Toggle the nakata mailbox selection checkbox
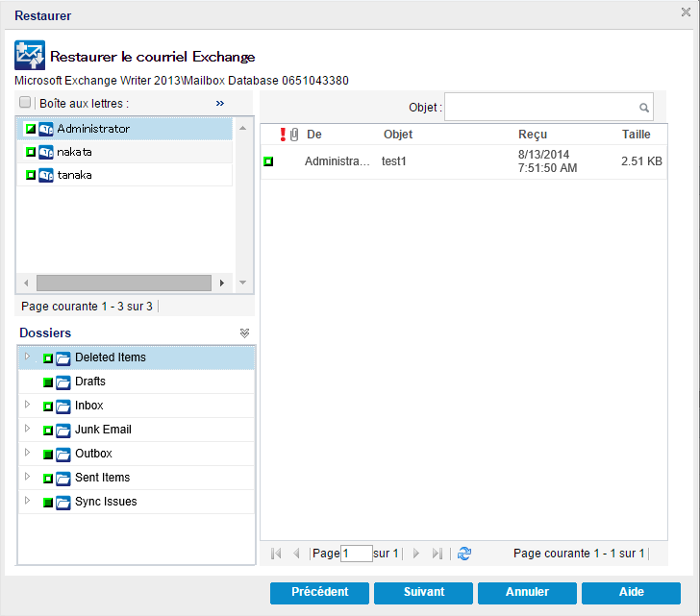Viewport: 700px width, 616px height. click(x=30, y=152)
